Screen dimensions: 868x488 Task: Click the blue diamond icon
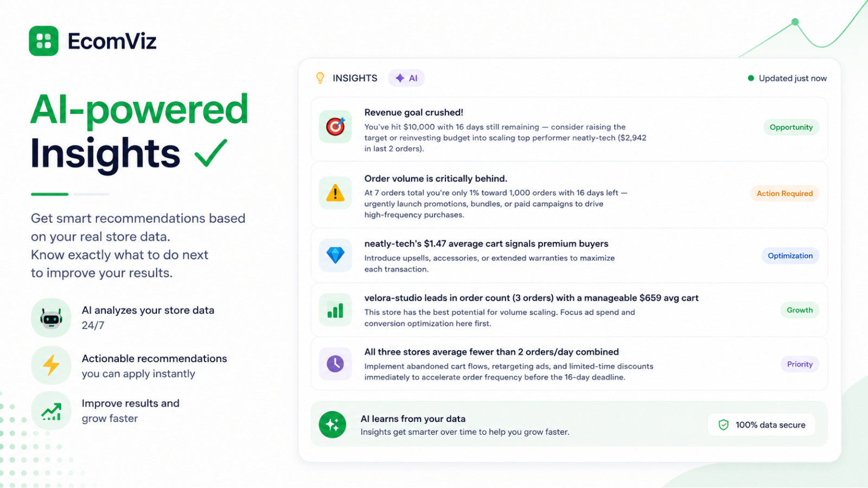coord(335,255)
